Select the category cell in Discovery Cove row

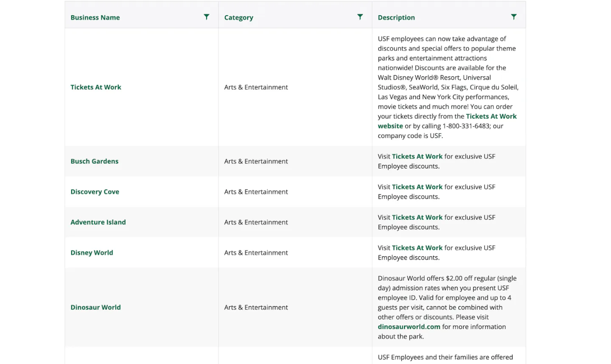(x=295, y=192)
